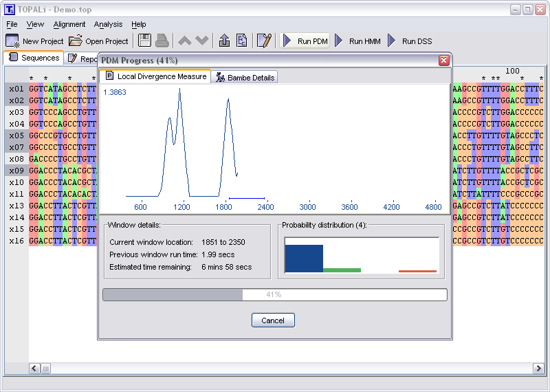This screenshot has width=550, height=392.
Task: Click the '1.99 secs' run time value
Action: pyautogui.click(x=218, y=254)
